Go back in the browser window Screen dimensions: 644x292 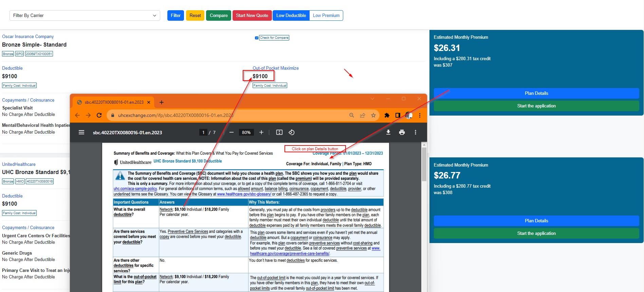click(x=77, y=115)
